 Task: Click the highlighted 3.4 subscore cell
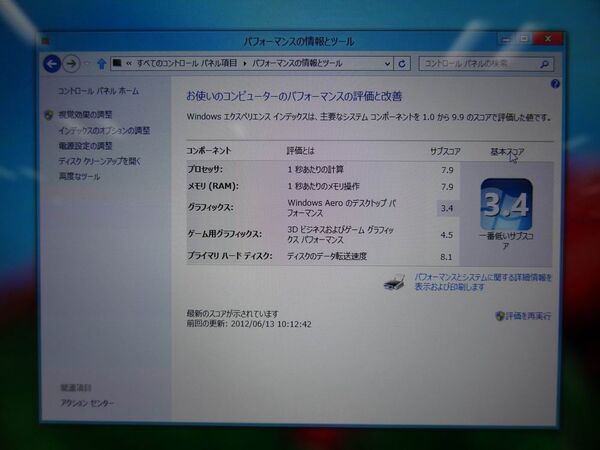[447, 208]
